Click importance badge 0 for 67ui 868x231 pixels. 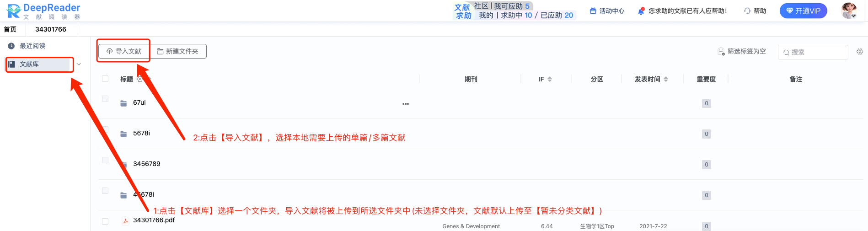pos(707,103)
